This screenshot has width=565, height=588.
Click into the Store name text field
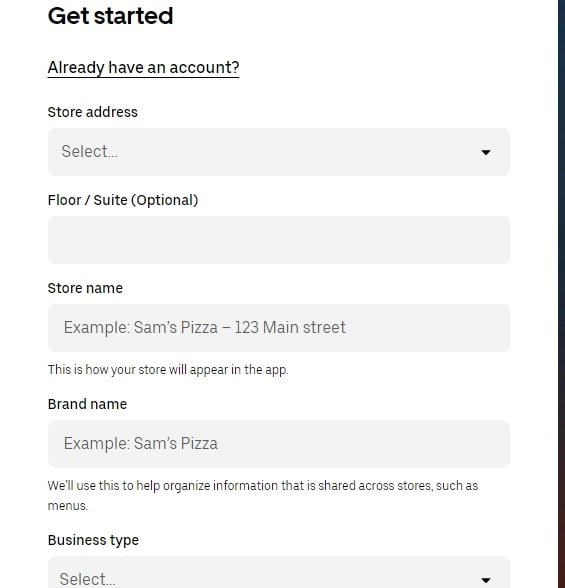pyautogui.click(x=279, y=328)
